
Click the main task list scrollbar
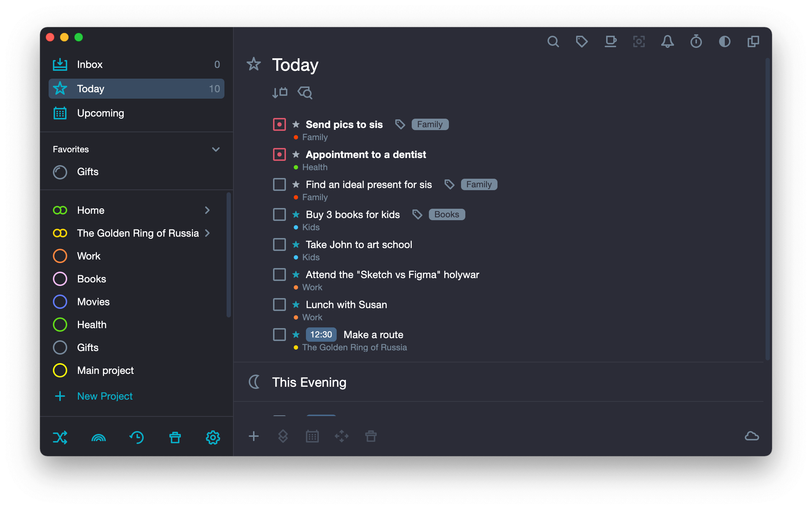[767, 209]
